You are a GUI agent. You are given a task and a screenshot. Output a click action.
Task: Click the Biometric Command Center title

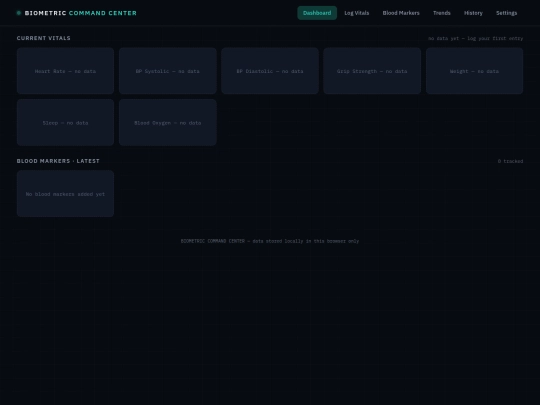81,13
